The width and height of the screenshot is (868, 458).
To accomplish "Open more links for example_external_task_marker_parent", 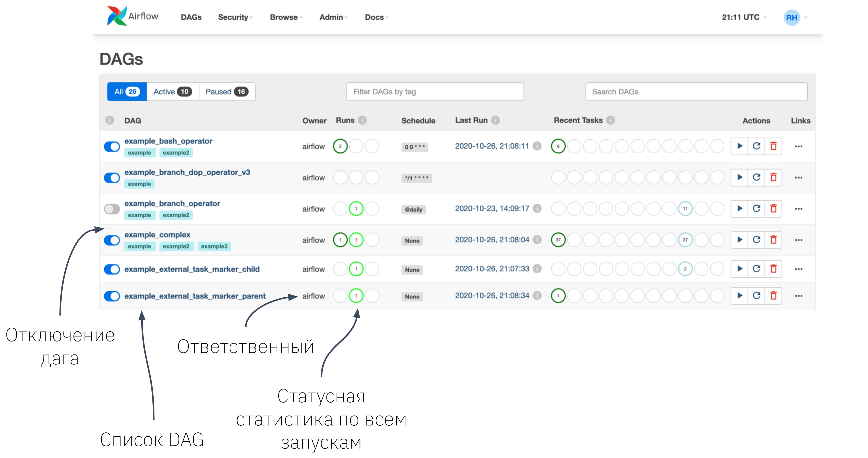I will (798, 296).
